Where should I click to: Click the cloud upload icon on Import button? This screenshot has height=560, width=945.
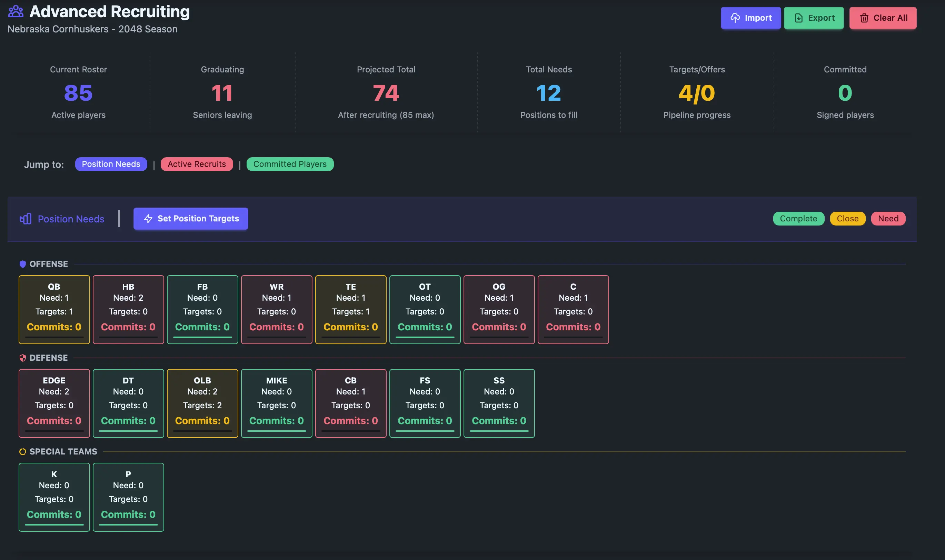point(735,18)
